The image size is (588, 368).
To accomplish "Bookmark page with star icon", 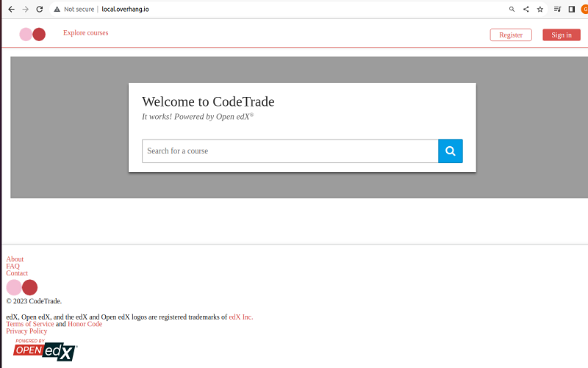I will (540, 10).
